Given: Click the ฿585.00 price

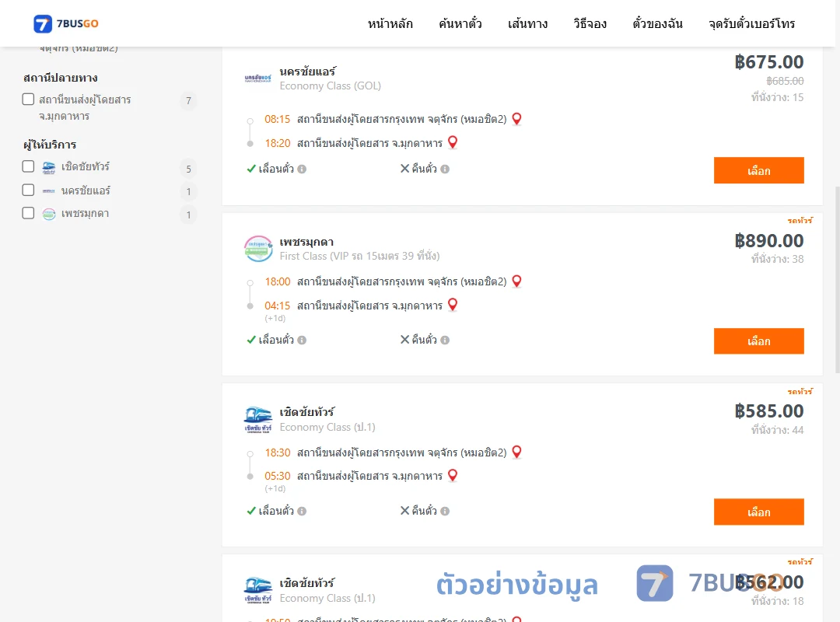Looking at the screenshot, I should pos(768,411).
